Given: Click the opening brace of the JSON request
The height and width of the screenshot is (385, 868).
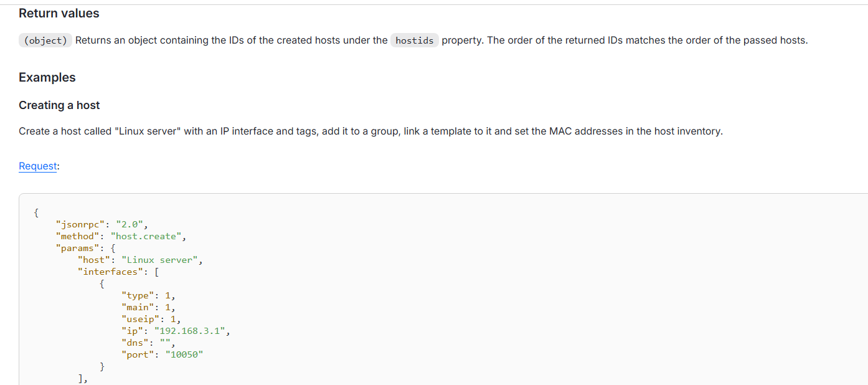Looking at the screenshot, I should pyautogui.click(x=36, y=212).
